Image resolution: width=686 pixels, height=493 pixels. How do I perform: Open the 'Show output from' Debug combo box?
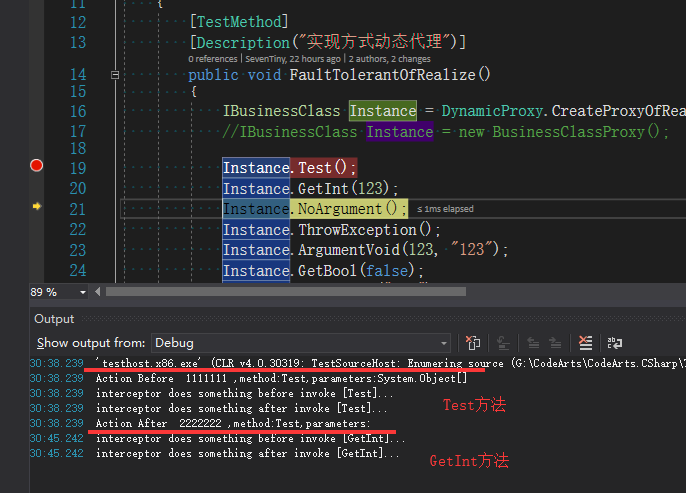tap(301, 343)
